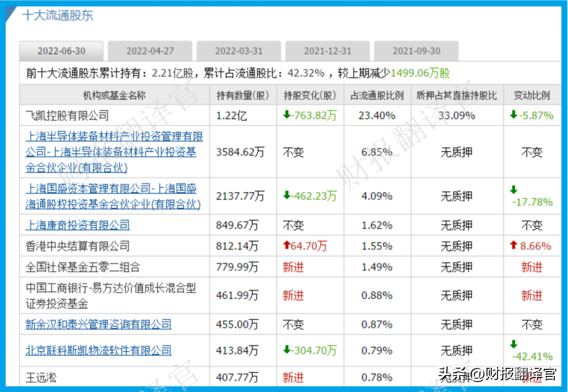
Task: Click the green down arrow beside -763.82万
Action: coord(287,115)
